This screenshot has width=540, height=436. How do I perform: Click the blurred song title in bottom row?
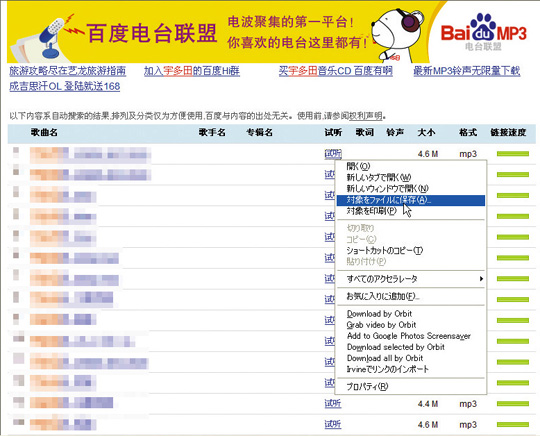coord(63,424)
